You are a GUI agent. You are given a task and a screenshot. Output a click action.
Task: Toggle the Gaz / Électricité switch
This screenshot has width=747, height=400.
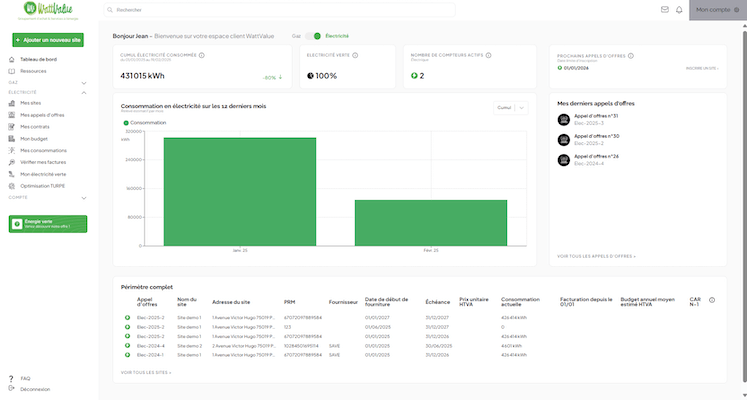(x=314, y=35)
